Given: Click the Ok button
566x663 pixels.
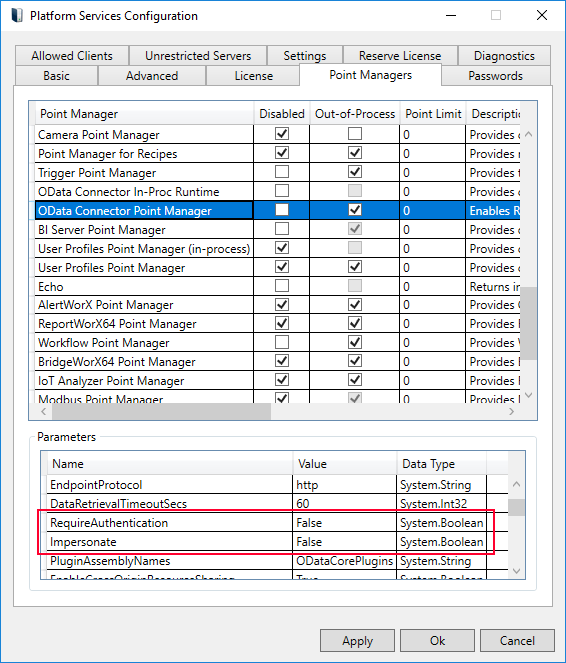Looking at the screenshot, I should [437, 641].
